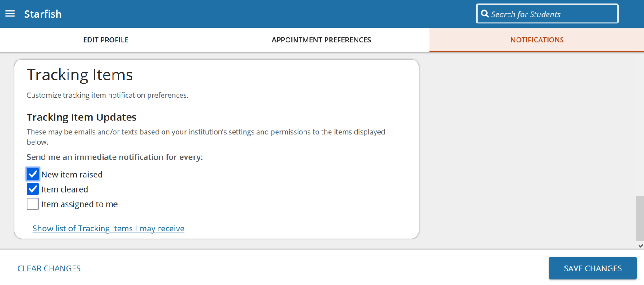Viewport: 644px width, 285px height.
Task: Click the "Item cleared" label text
Action: (x=65, y=189)
